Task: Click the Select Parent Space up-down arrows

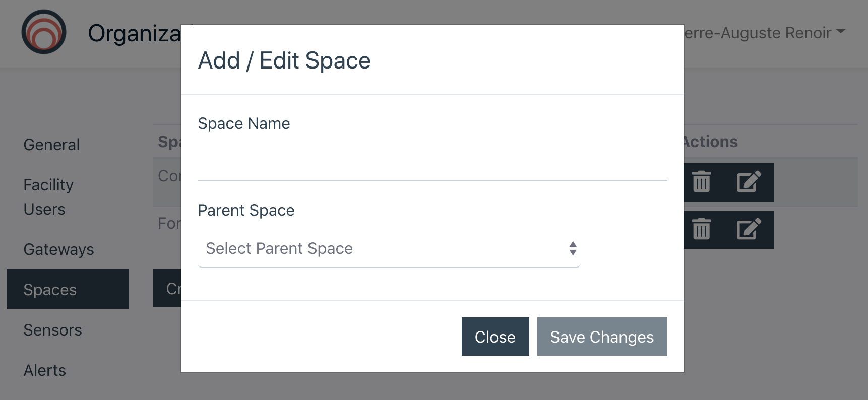Action: coord(573,248)
